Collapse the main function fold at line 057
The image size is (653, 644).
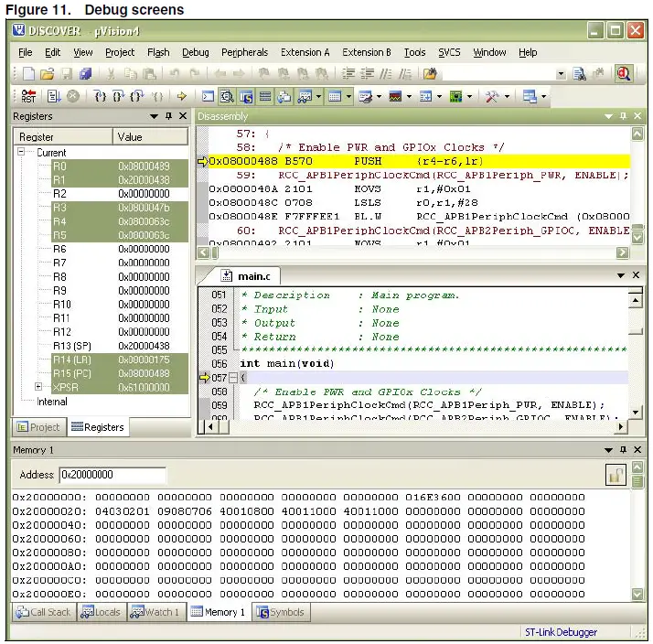coord(233,378)
